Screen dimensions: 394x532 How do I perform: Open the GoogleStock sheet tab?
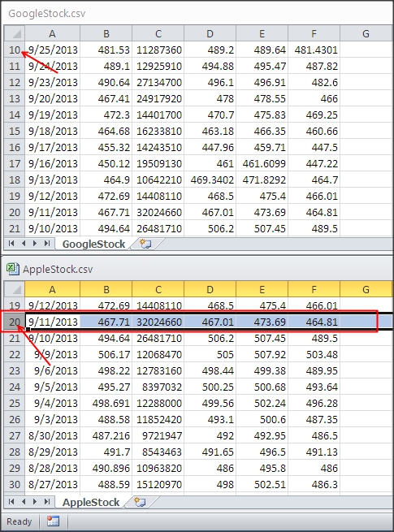point(93,244)
